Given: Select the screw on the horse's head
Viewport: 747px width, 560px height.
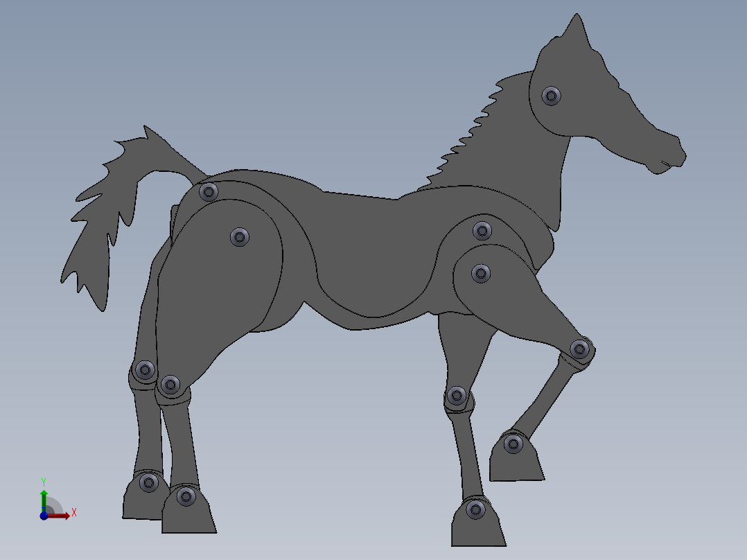Looking at the screenshot, I should [x=551, y=96].
